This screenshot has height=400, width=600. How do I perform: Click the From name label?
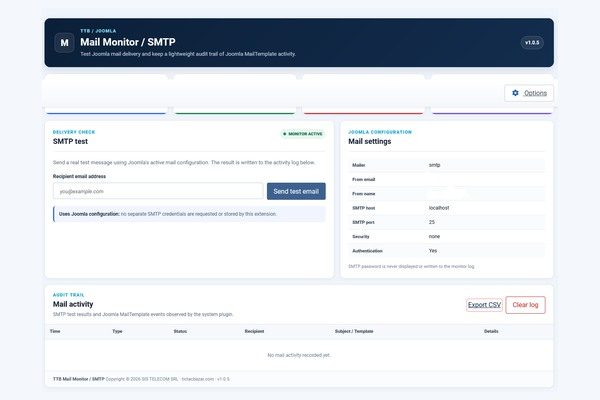coord(364,194)
